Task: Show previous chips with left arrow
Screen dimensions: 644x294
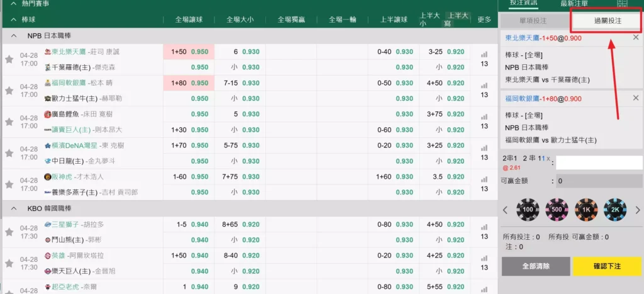Action: (506, 210)
